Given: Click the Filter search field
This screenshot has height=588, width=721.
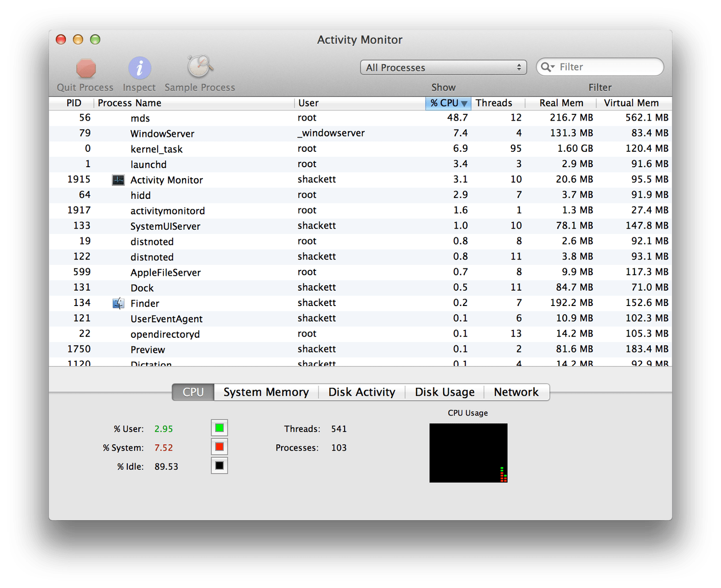Looking at the screenshot, I should click(600, 67).
